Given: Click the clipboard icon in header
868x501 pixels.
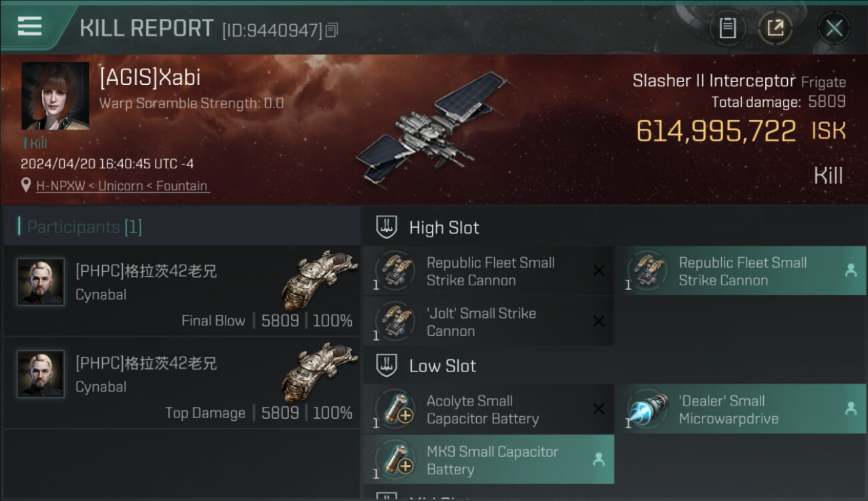Looking at the screenshot, I should point(727,28).
